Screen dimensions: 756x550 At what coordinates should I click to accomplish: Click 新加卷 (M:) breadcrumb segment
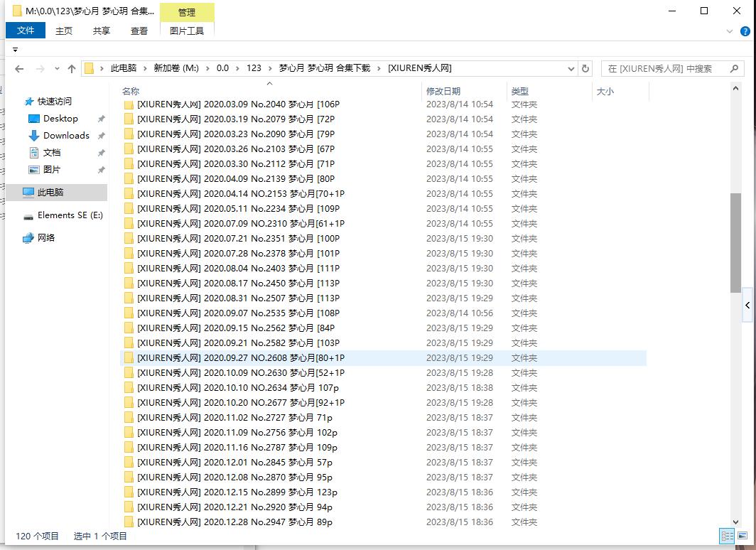point(176,68)
